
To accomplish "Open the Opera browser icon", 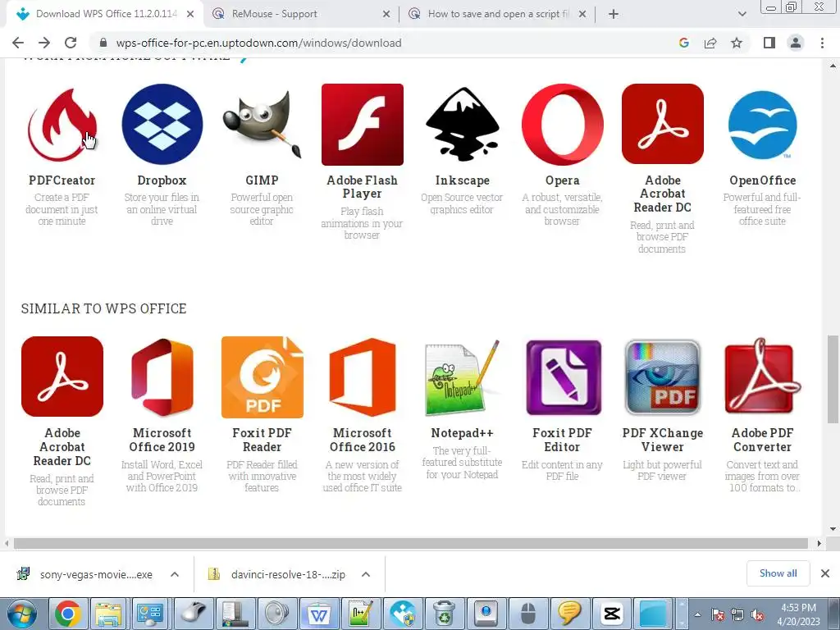I will pyautogui.click(x=563, y=125).
